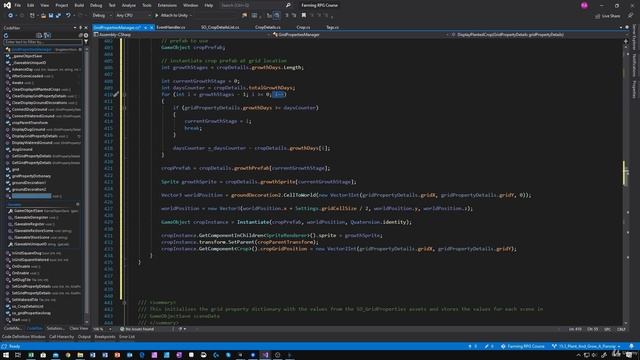Select Awake in the Spade list

[18, 82]
